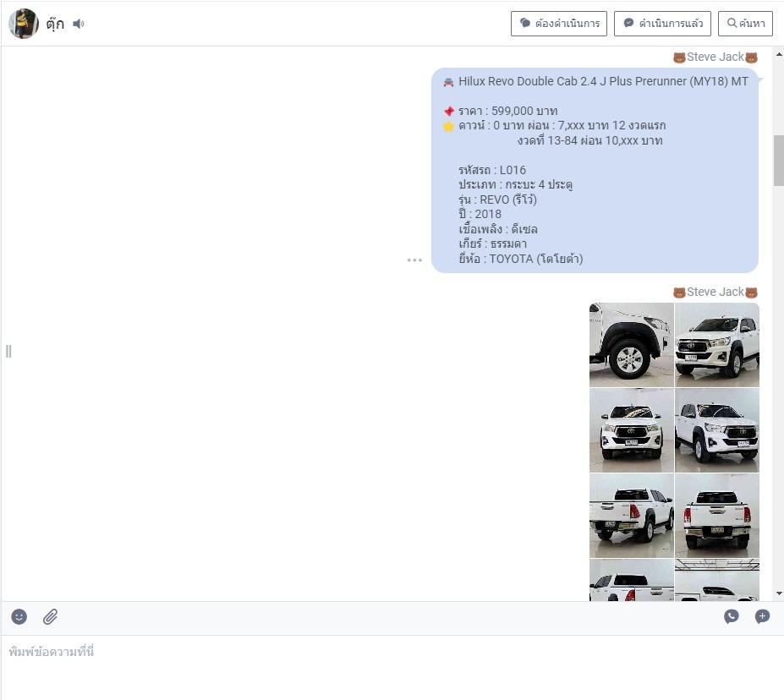The width and height of the screenshot is (784, 700).
Task: Click the เชื้อเพลิง : ดีเซล text
Action: (498, 229)
